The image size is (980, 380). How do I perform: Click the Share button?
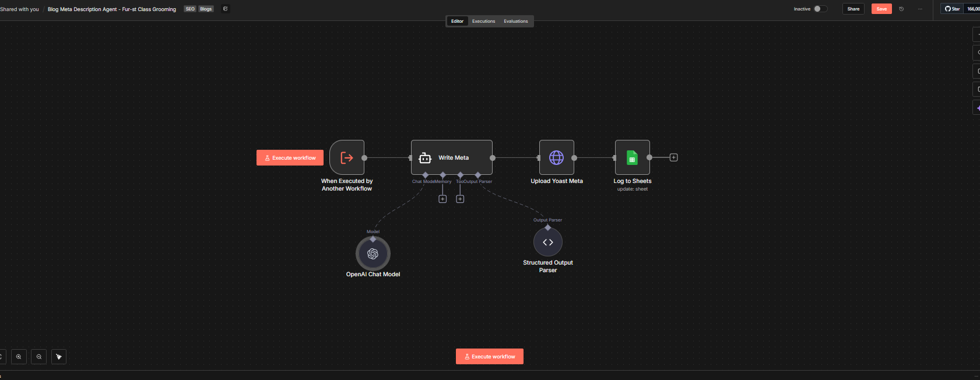click(x=853, y=9)
